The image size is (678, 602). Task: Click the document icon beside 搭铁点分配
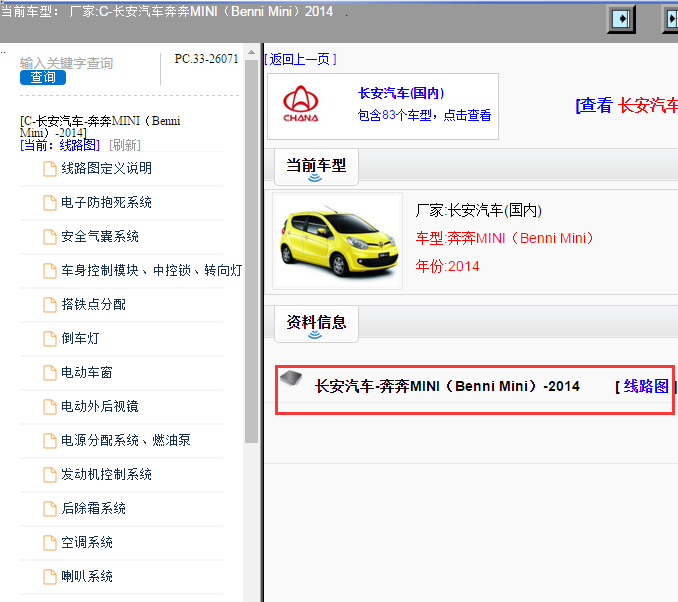[50, 305]
